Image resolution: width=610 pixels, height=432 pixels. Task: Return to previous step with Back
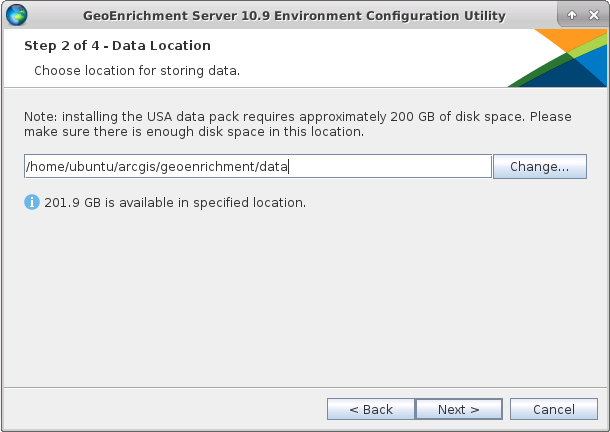(x=370, y=409)
